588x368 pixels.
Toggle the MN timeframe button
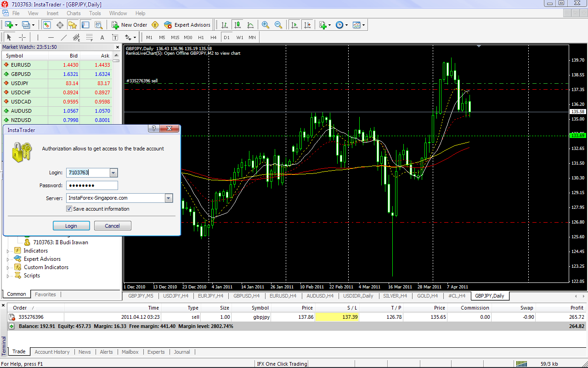pyautogui.click(x=252, y=37)
